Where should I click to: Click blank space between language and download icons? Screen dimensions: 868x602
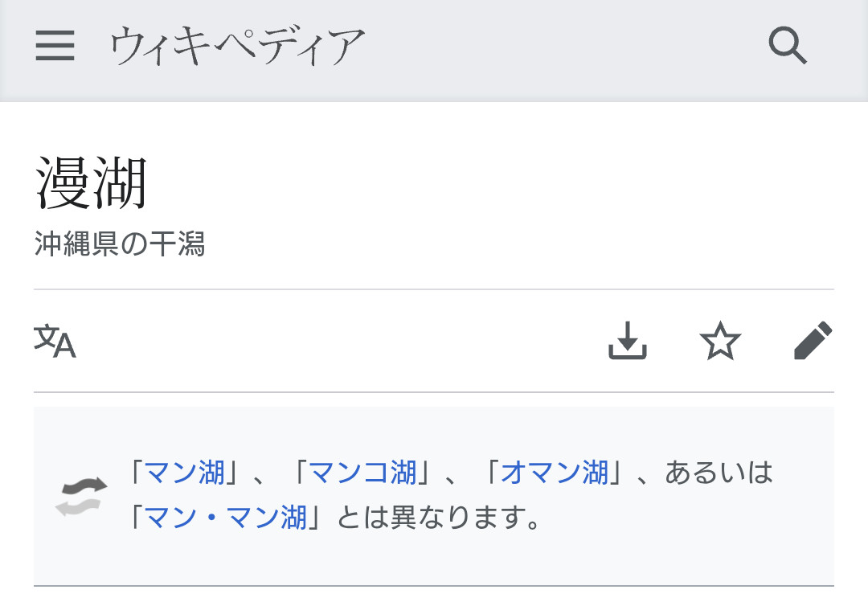tap(338, 342)
